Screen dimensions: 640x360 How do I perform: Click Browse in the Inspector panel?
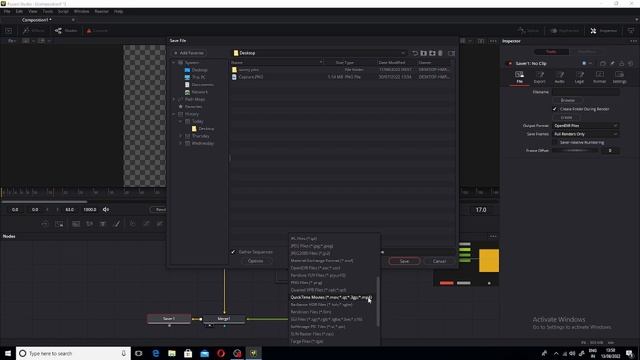tap(567, 100)
